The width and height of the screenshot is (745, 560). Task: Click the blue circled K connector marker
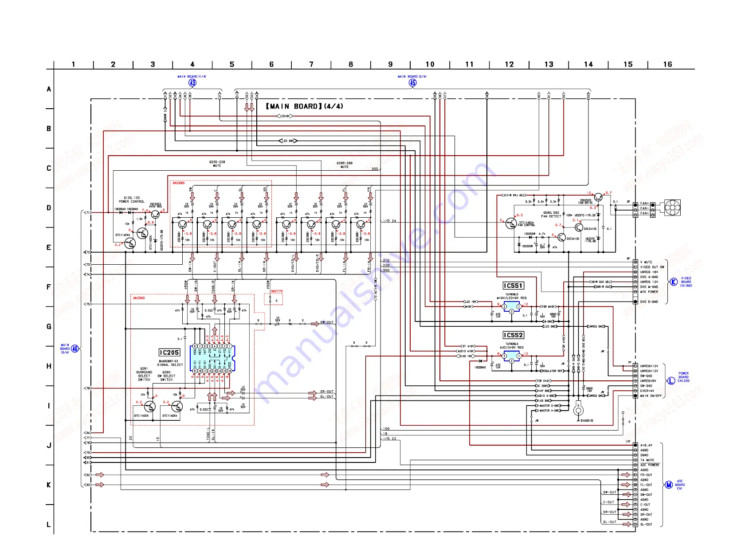(x=674, y=282)
